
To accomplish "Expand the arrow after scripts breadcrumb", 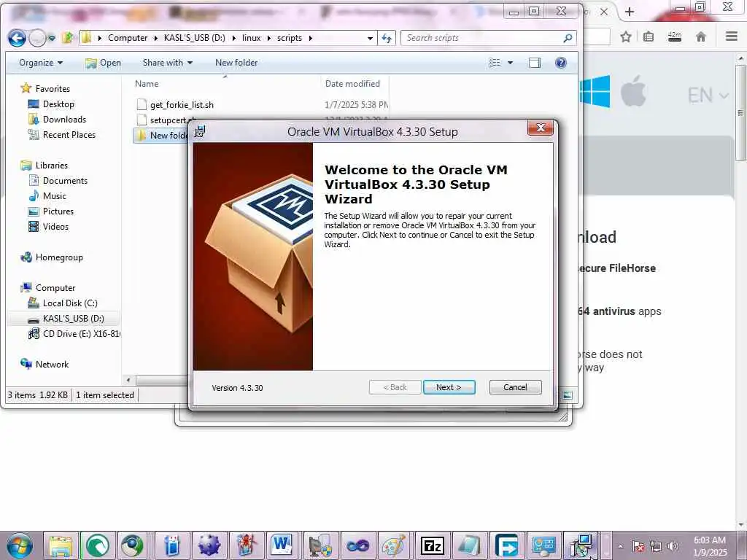I will point(311,38).
